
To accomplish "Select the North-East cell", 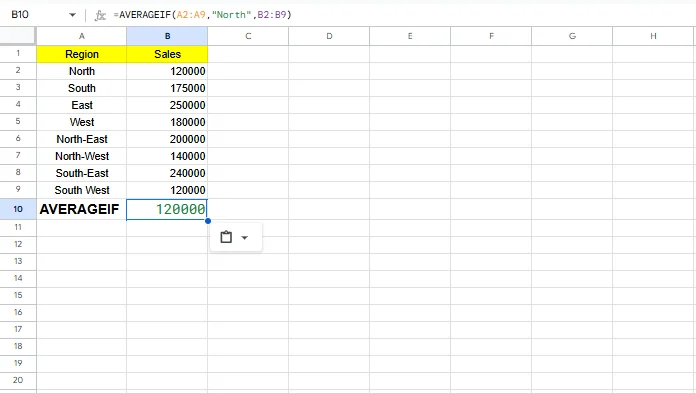I will (x=82, y=139).
